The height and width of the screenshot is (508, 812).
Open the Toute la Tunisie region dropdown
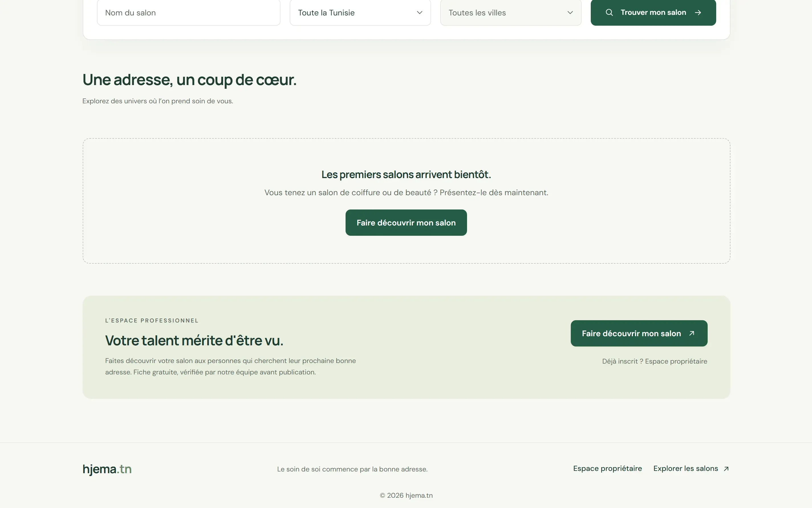360,13
